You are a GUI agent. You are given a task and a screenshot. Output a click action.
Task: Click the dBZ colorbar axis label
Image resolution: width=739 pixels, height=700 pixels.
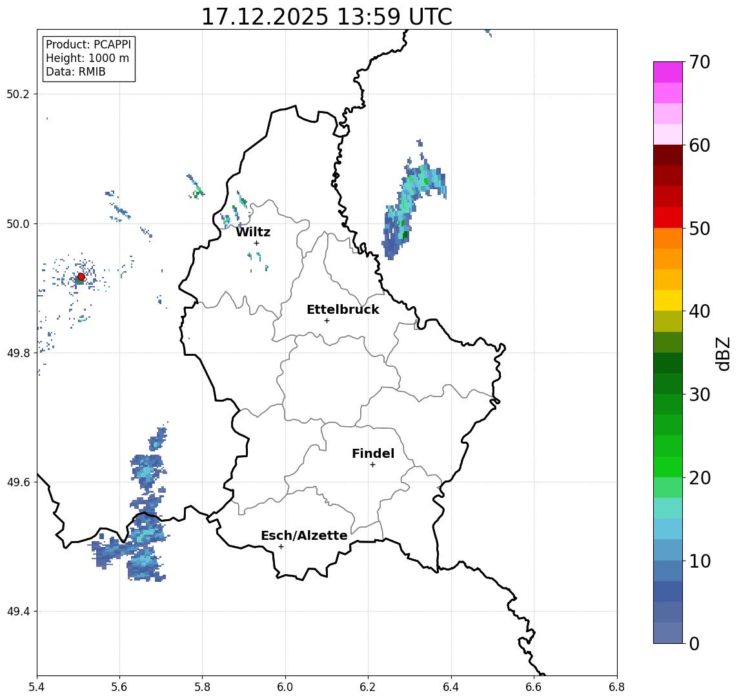[723, 353]
